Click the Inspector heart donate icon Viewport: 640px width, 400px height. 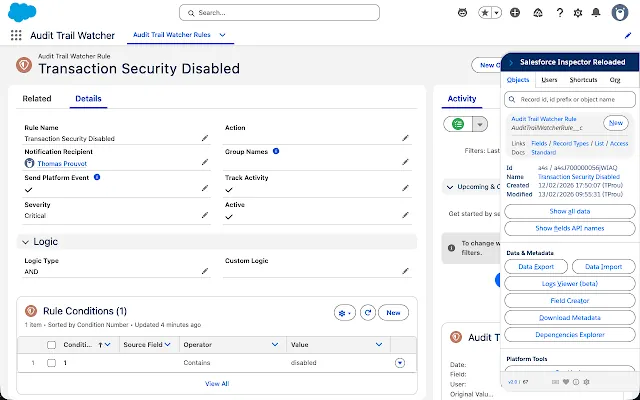click(566, 382)
